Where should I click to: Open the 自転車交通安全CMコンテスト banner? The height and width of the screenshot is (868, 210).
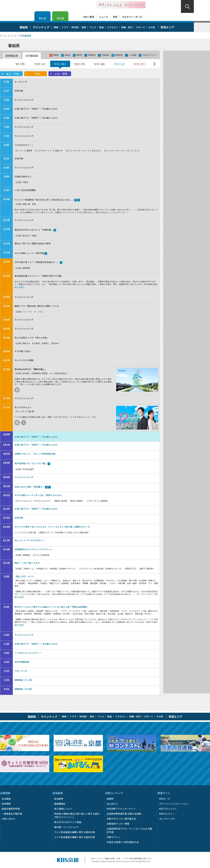(132, 743)
